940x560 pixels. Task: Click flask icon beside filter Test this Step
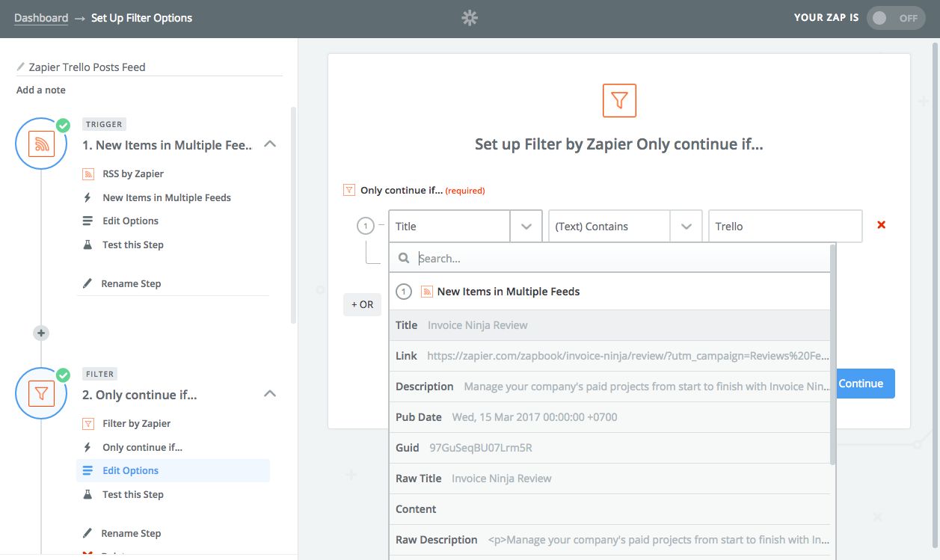click(x=87, y=494)
